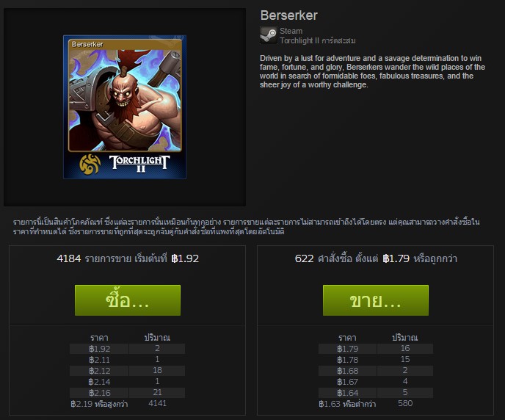Select the ฿1.92 sell listing row

(127, 349)
